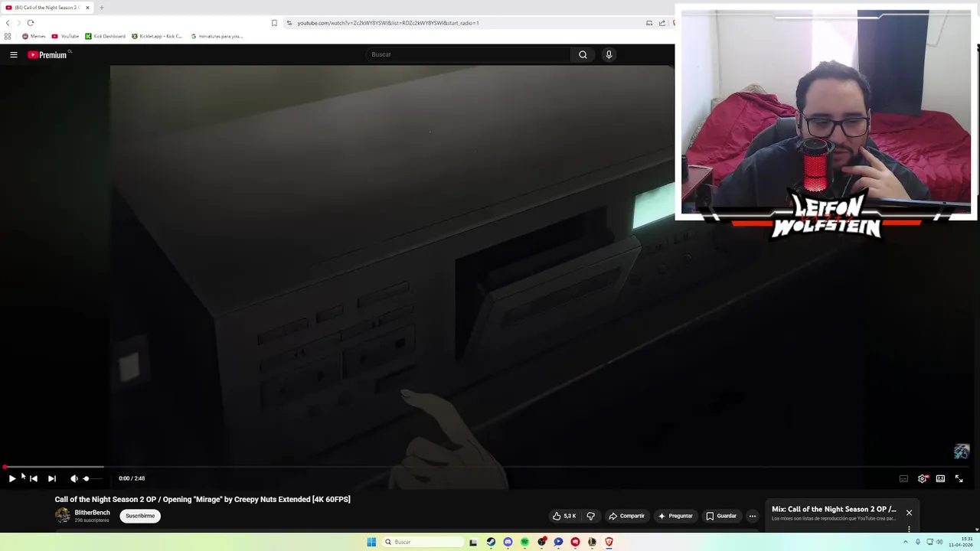Open the Kicklet.app bookmark
The height and width of the screenshot is (551, 980).
(x=157, y=36)
